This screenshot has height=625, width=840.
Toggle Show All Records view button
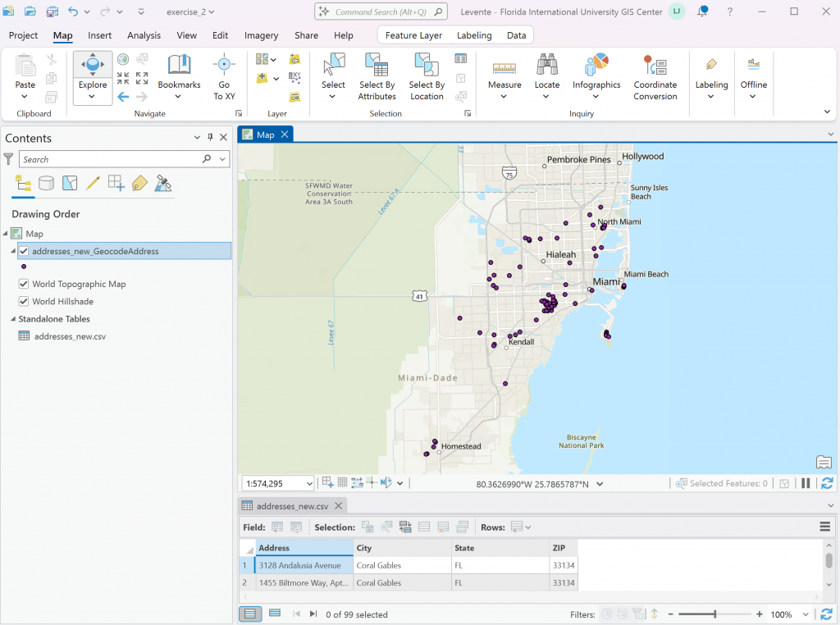point(250,614)
